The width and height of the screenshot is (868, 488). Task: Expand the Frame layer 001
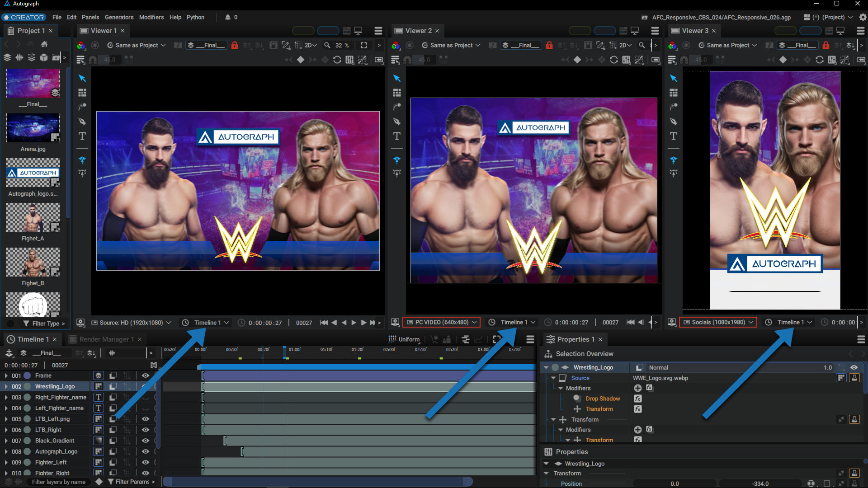(6, 375)
